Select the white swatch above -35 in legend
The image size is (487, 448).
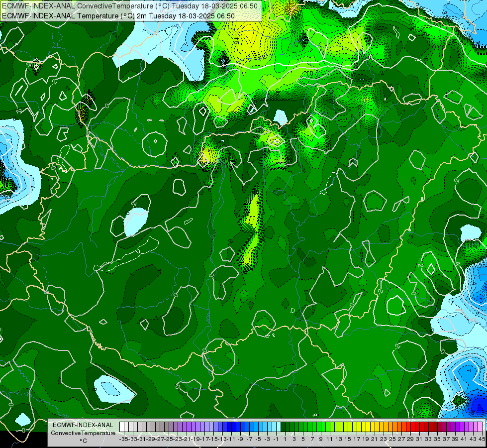tap(122, 427)
